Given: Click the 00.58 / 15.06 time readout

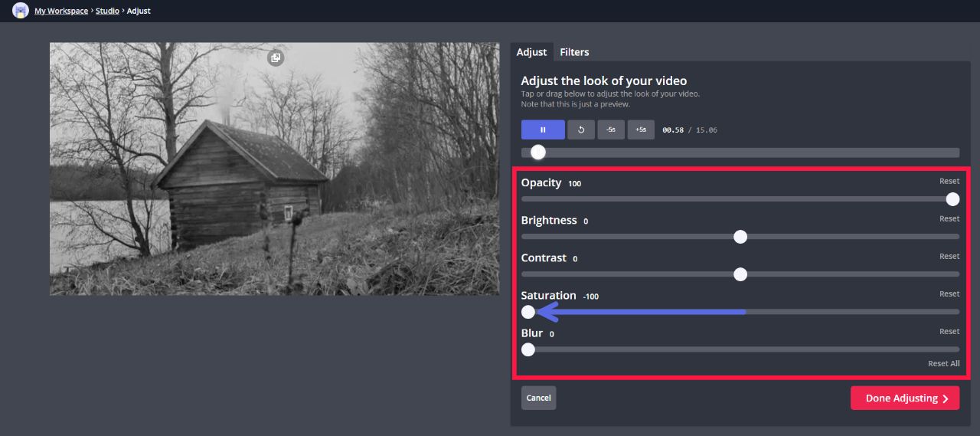Looking at the screenshot, I should [x=690, y=130].
